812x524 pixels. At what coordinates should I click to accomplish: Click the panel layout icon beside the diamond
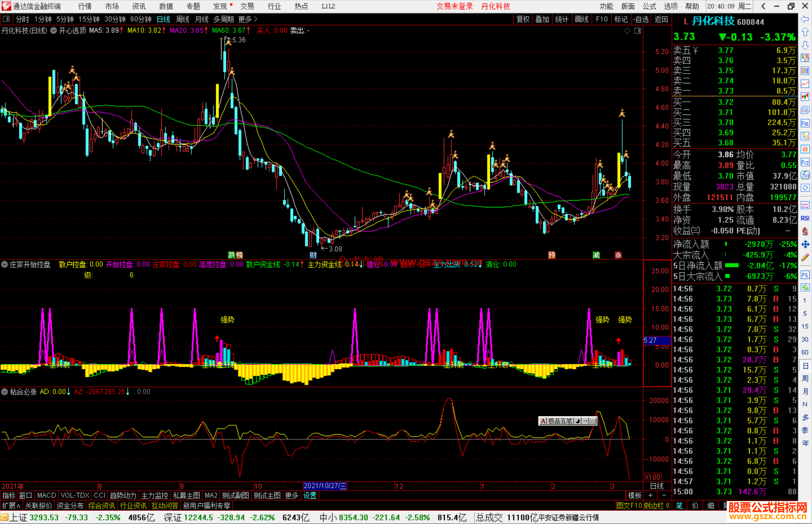tap(638, 31)
